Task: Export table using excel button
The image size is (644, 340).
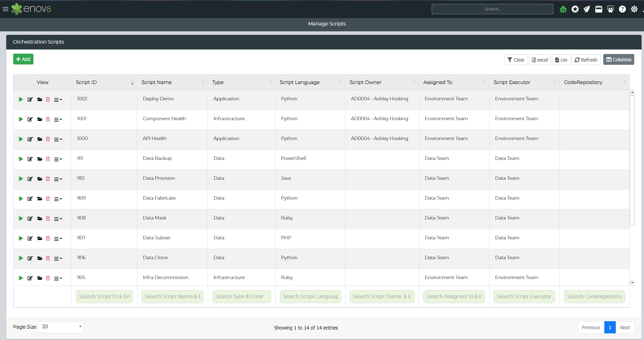Action: tap(540, 60)
